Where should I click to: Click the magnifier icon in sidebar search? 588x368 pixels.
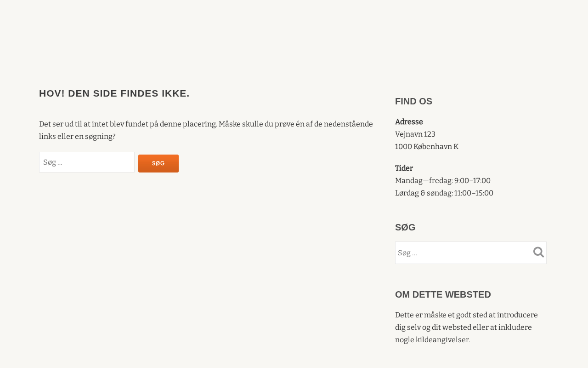(538, 252)
